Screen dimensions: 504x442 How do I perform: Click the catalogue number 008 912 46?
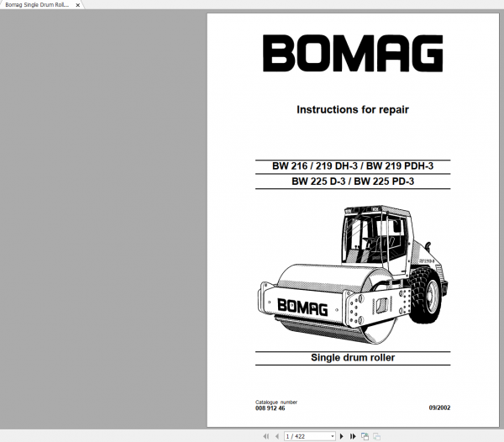coord(270,408)
